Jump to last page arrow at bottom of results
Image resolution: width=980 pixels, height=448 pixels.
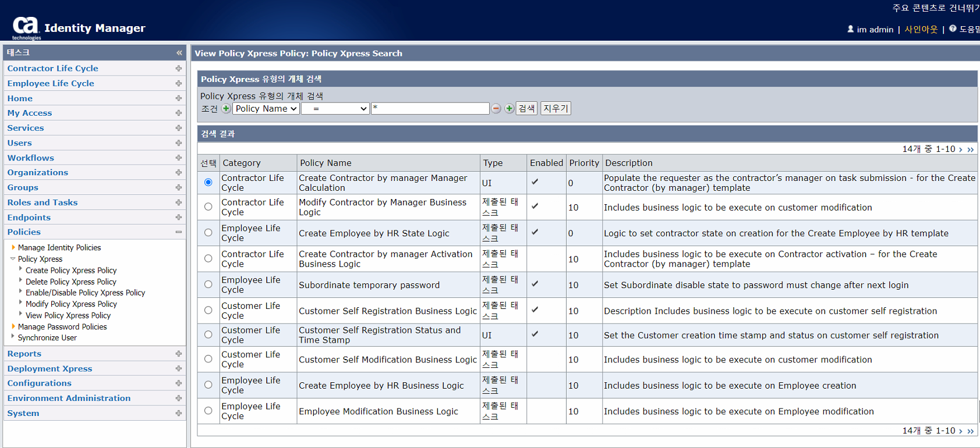click(x=971, y=431)
